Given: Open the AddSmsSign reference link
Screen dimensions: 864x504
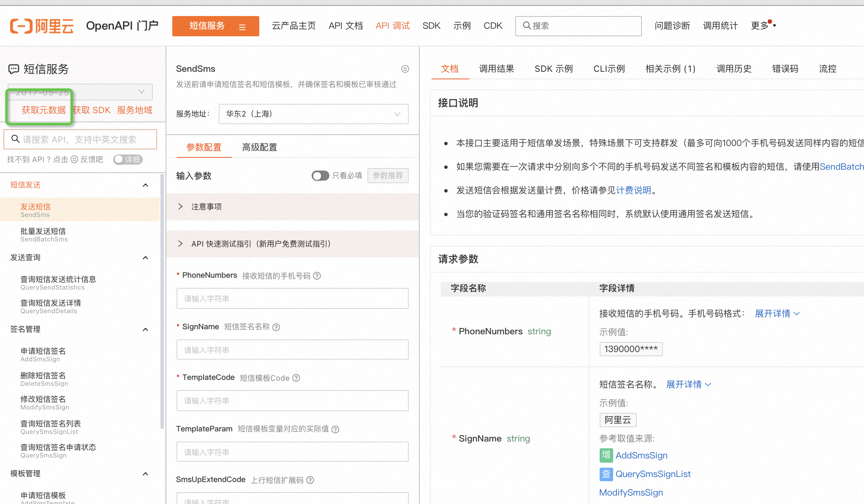Looking at the screenshot, I should [x=641, y=455].
